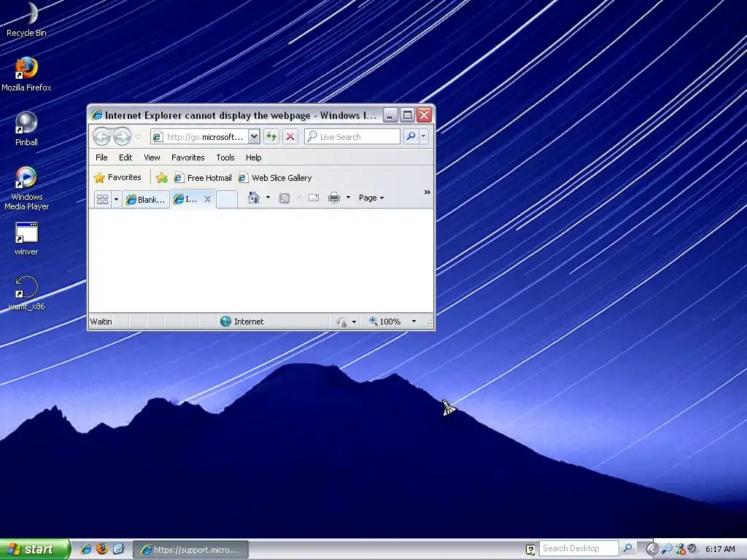The width and height of the screenshot is (747, 560).
Task: Expand the address bar autocomplete dropdown
Action: [254, 136]
